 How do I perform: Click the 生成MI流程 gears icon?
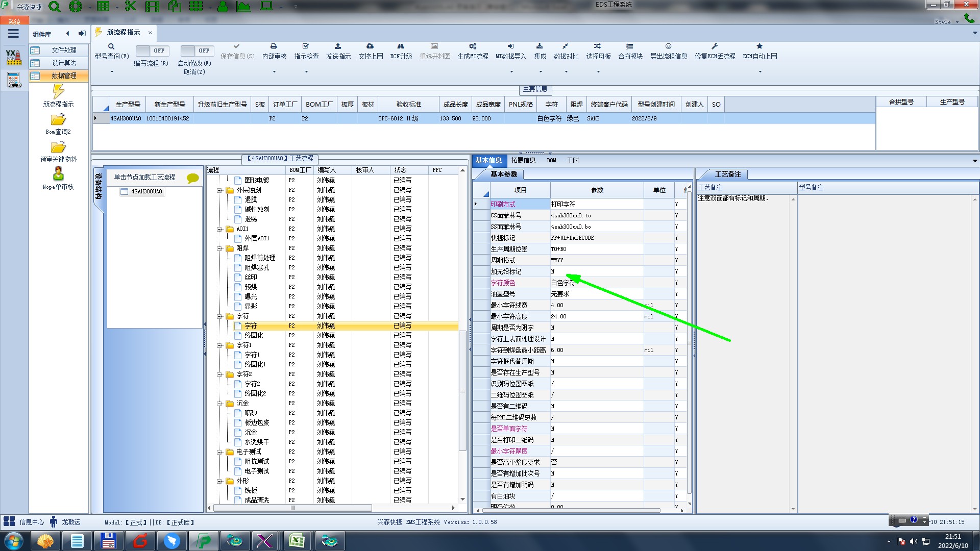click(473, 46)
